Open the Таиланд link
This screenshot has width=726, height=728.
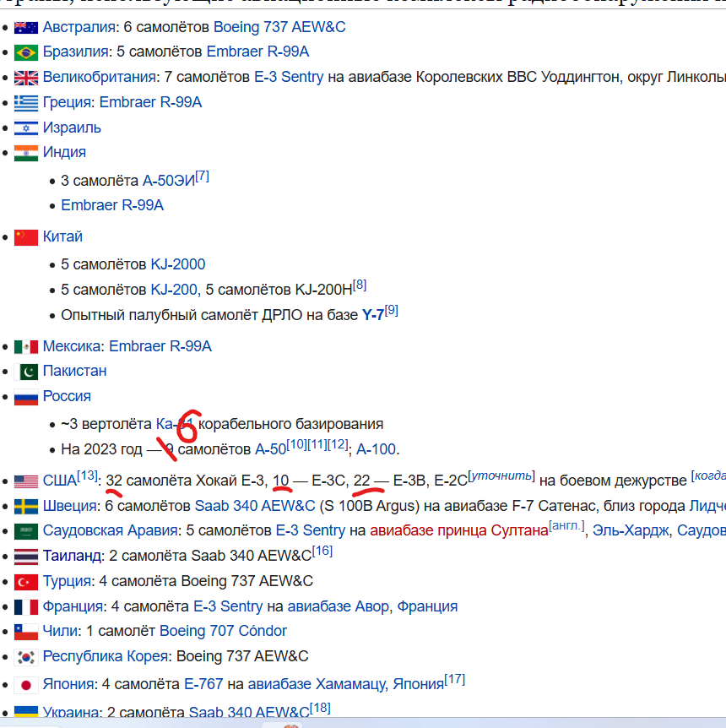[72, 556]
